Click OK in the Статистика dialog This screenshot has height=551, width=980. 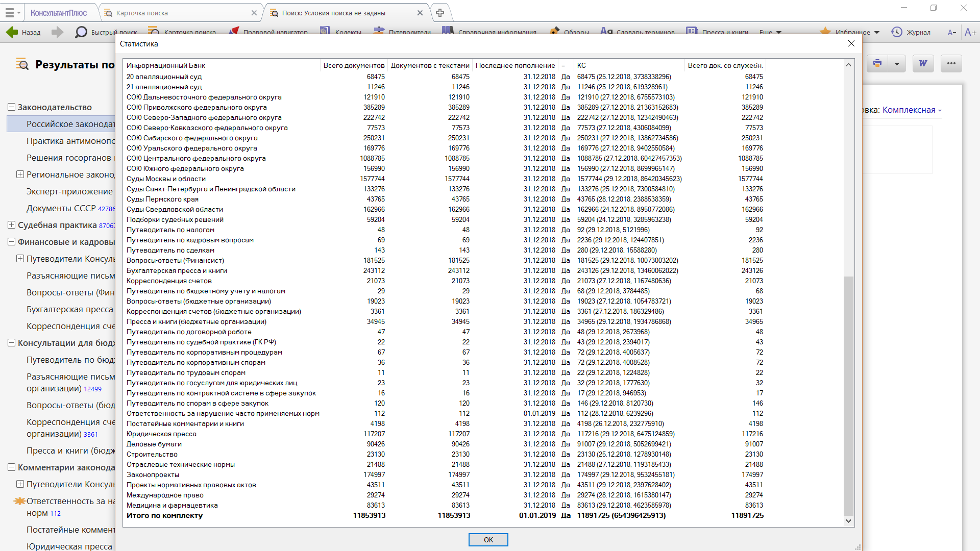(x=488, y=540)
